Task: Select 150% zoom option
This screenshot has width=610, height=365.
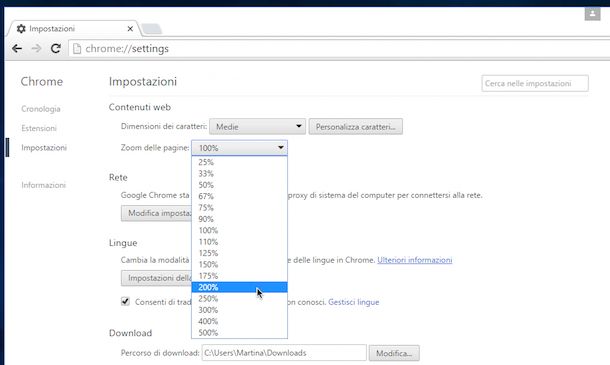Action: tap(240, 265)
